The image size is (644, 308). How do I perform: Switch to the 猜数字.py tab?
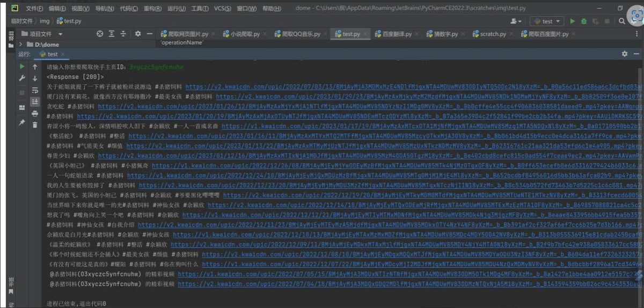point(446,34)
